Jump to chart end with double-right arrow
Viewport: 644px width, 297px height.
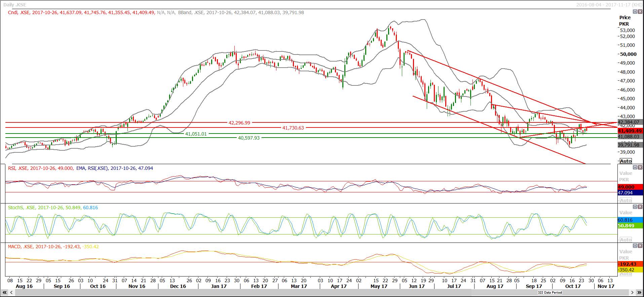[639, 293]
